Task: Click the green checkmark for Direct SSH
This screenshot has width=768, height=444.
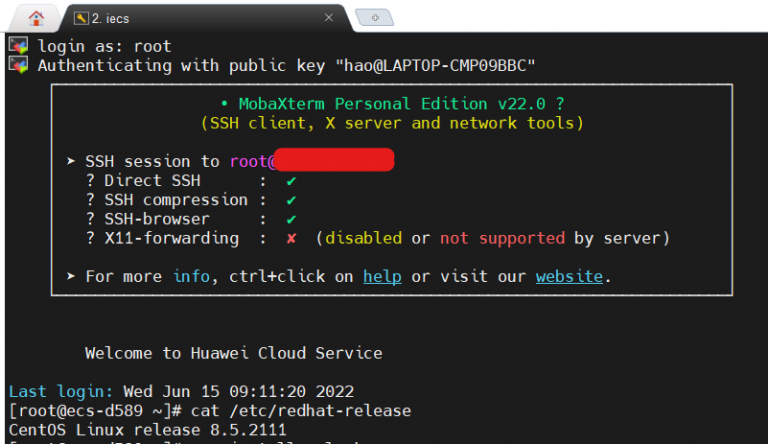Action: [291, 181]
